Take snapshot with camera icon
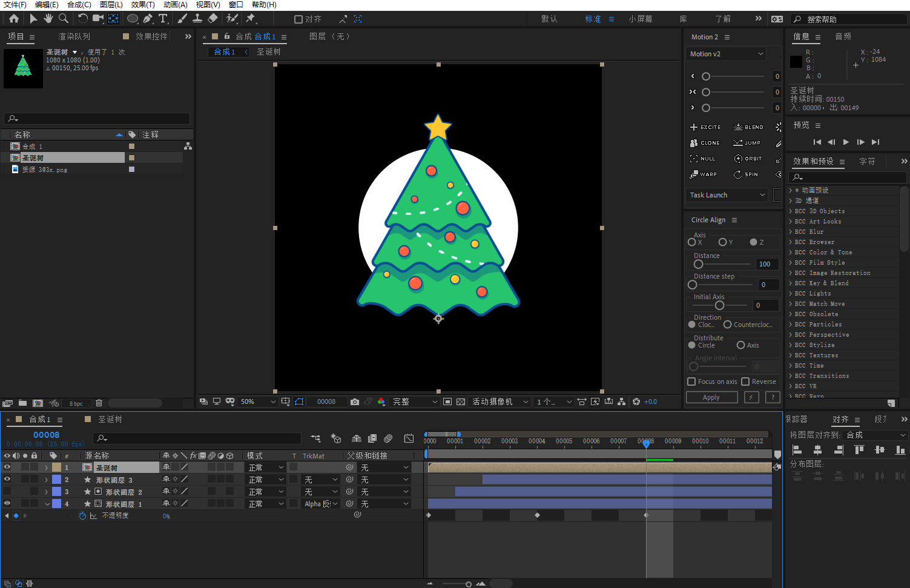 355,401
